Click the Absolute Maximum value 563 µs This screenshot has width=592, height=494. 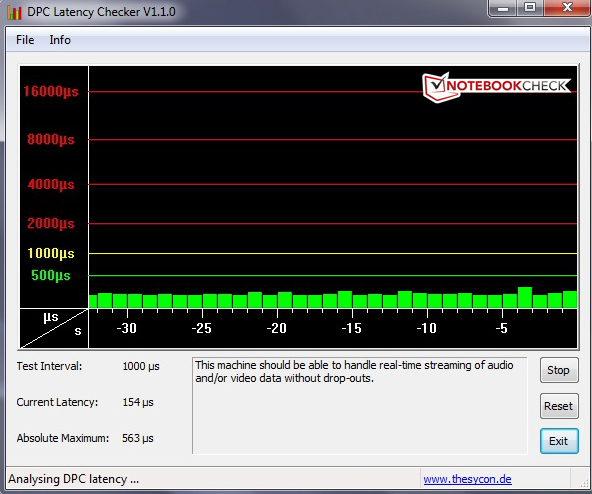[x=138, y=438]
